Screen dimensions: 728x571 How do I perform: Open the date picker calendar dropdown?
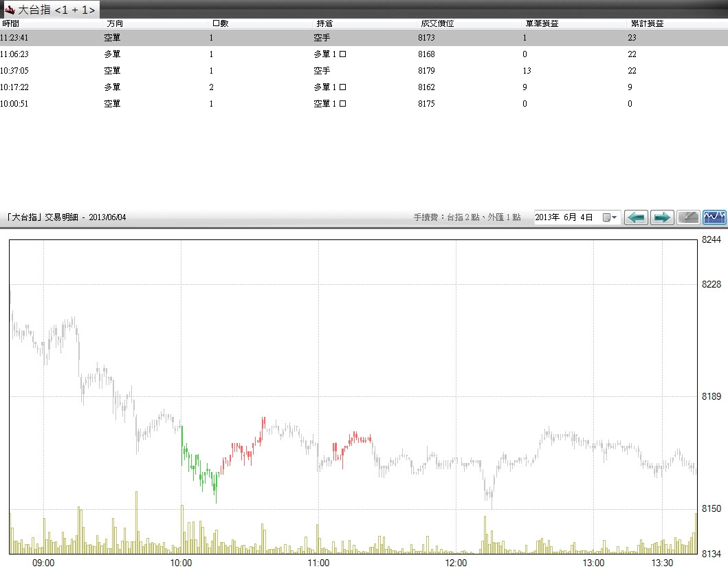610,217
